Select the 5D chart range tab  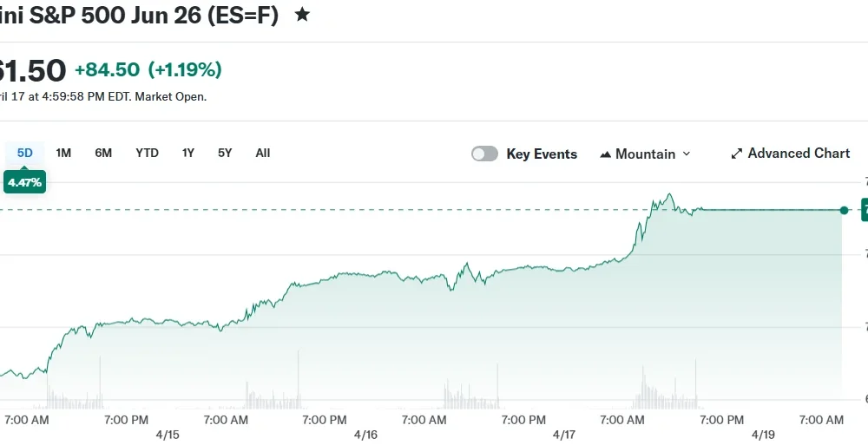point(25,153)
